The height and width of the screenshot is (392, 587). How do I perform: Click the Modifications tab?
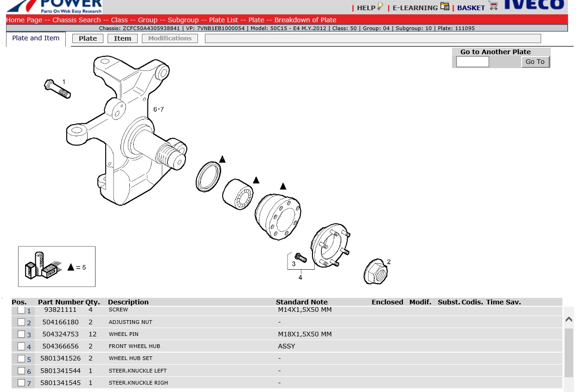[170, 38]
